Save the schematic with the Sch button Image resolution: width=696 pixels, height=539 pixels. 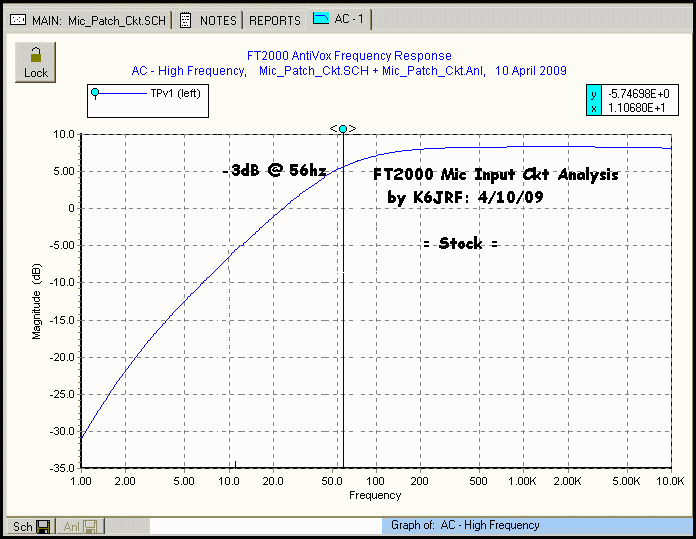pyautogui.click(x=30, y=526)
